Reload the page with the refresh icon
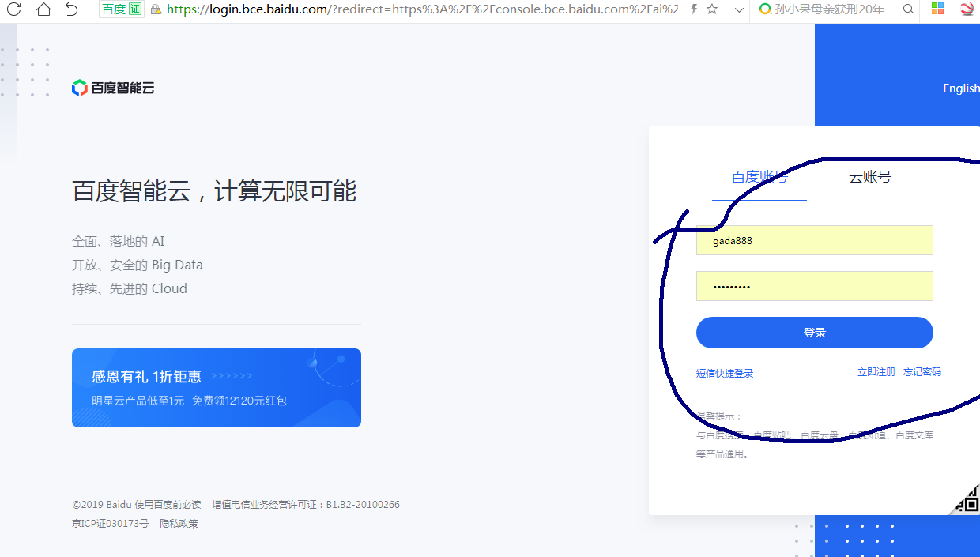 tap(13, 9)
